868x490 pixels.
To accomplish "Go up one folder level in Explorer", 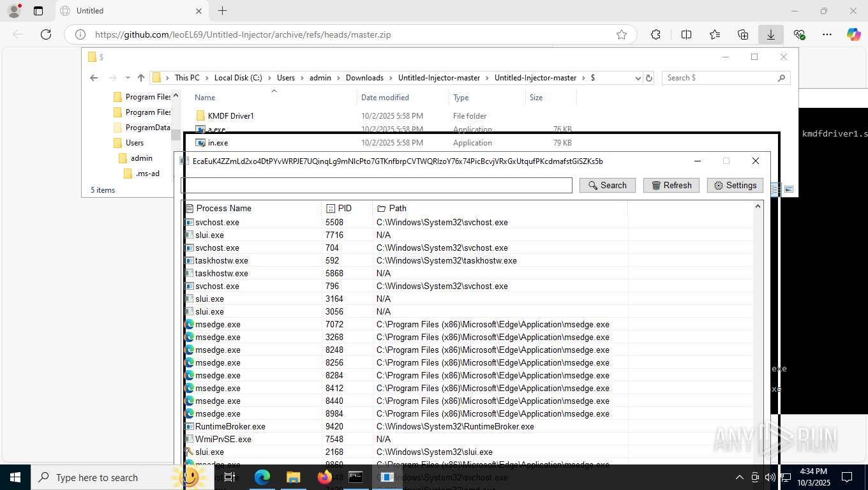I will pyautogui.click(x=141, y=78).
